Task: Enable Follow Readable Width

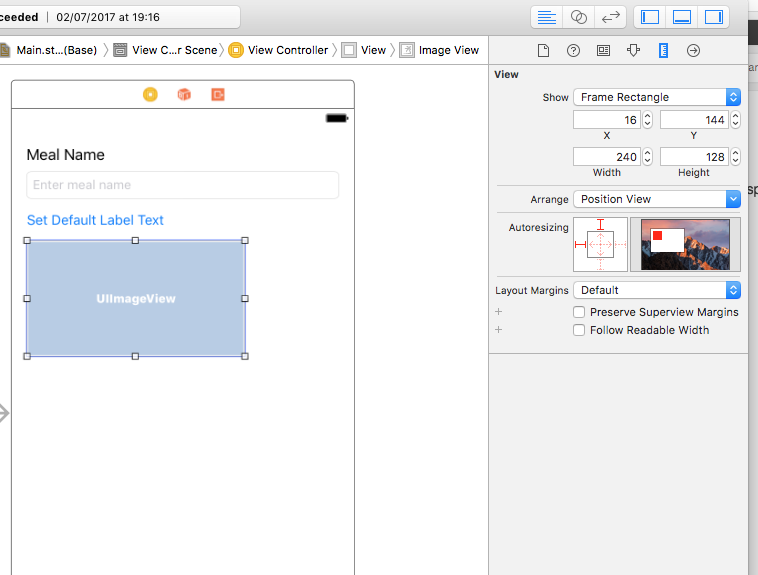Action: click(579, 330)
